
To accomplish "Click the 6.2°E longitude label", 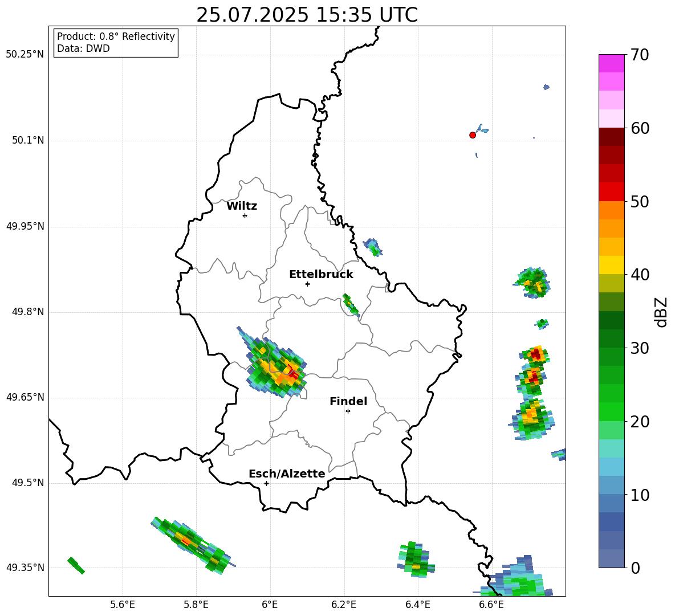I will (x=344, y=605).
